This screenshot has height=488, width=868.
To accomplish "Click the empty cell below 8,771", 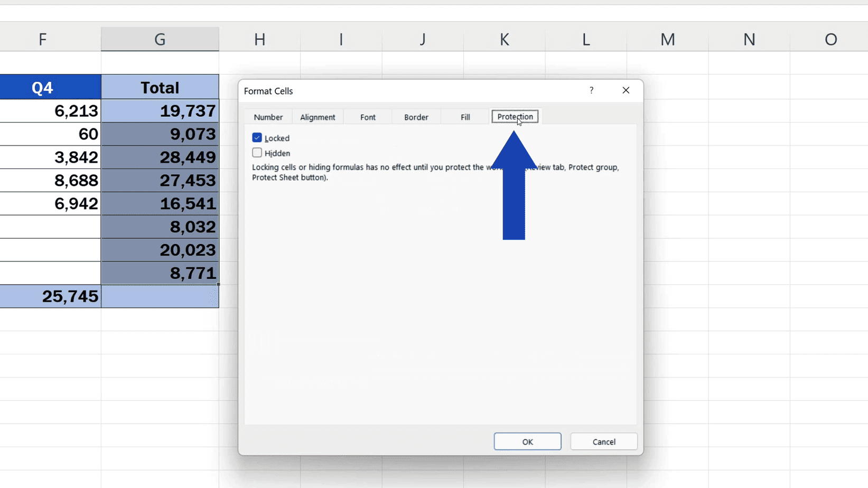I will [160, 296].
